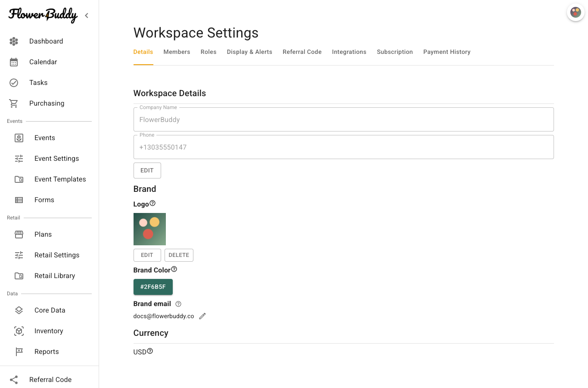Click the Retail Library folder icon
Viewport: 588px width, 388px height.
(x=19, y=276)
